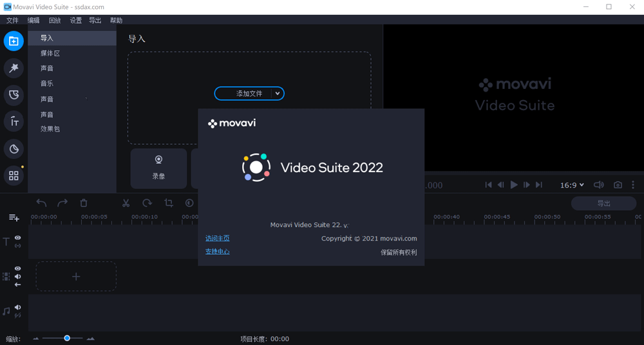644x345 pixels.
Task: Open the 访问主页 link
Action: point(217,239)
